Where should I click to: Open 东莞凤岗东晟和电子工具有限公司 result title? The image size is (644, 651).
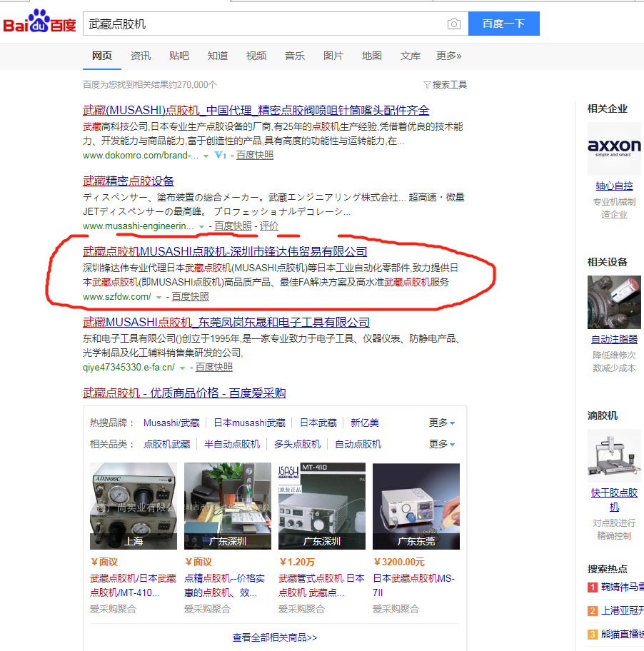coord(226,322)
